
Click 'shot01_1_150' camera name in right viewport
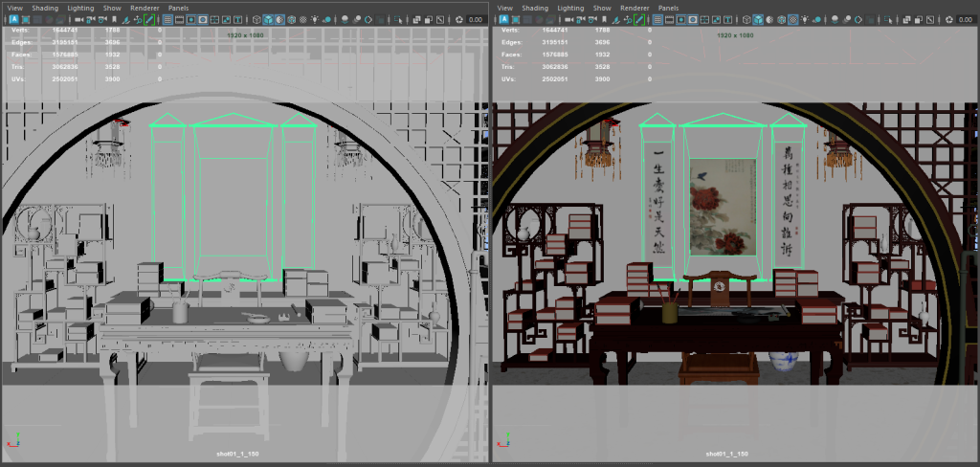(x=727, y=454)
